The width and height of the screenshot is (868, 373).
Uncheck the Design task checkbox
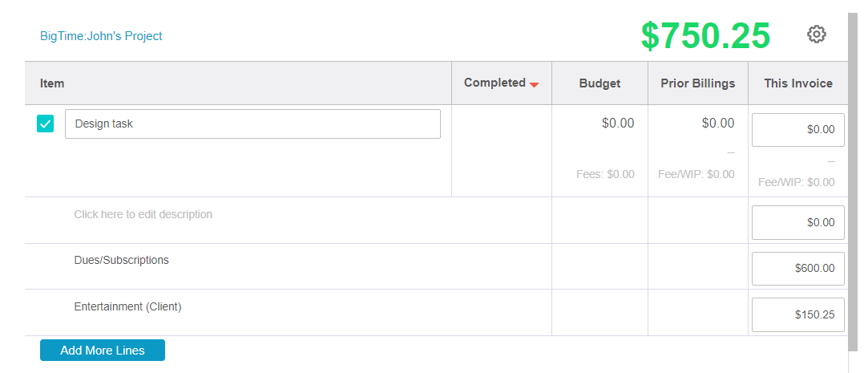46,124
